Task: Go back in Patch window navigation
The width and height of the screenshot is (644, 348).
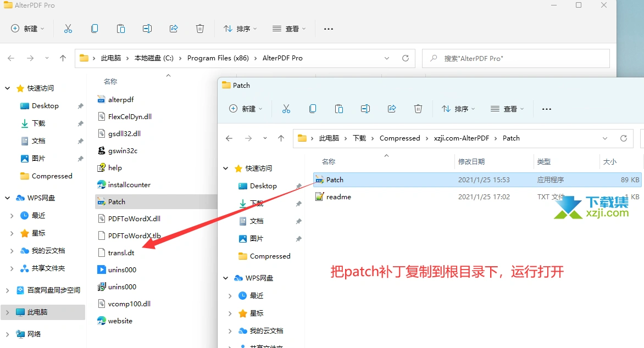Action: (229, 138)
